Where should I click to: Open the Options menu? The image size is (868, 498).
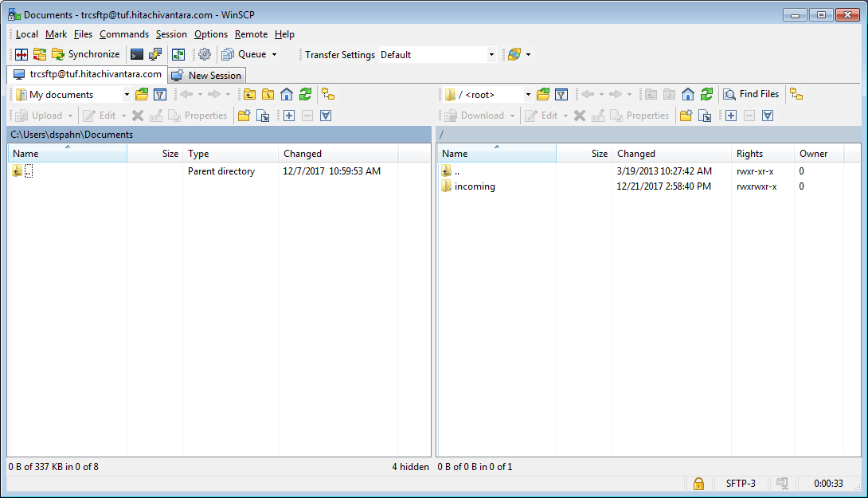pyautogui.click(x=210, y=34)
